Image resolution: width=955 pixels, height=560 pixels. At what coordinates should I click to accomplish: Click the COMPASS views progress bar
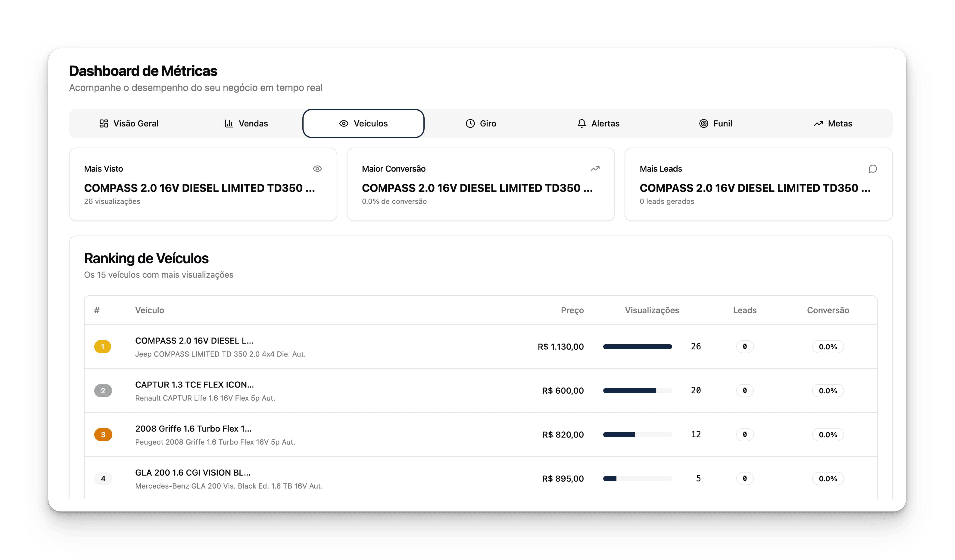[x=637, y=347]
